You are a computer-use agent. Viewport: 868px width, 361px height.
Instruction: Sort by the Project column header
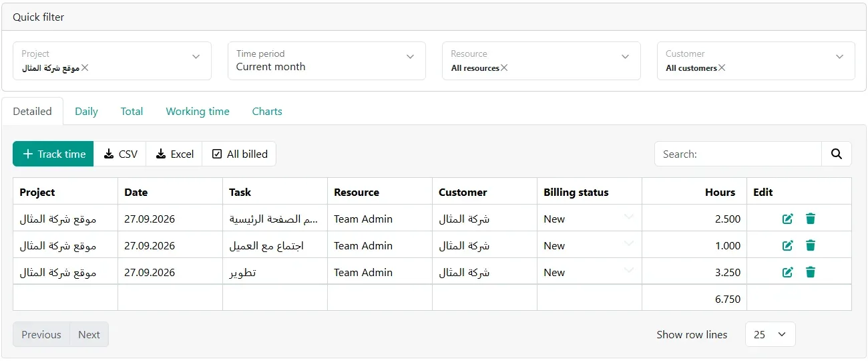pos(65,192)
